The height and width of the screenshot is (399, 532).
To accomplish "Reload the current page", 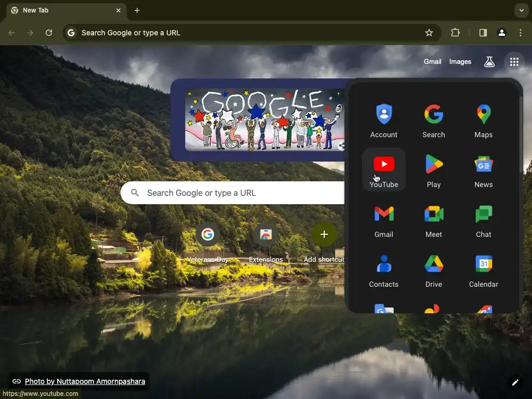I will coord(49,33).
